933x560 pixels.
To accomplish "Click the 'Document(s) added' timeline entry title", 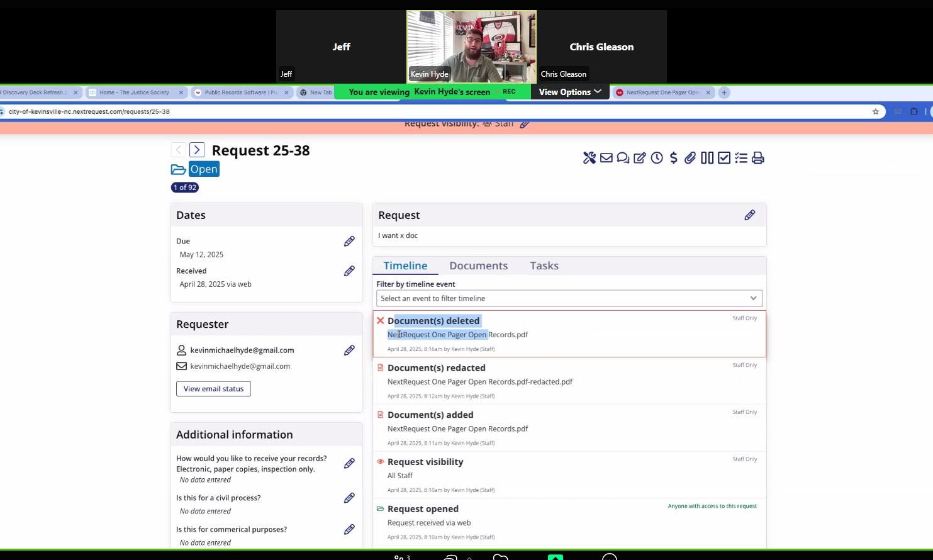I will click(x=430, y=415).
